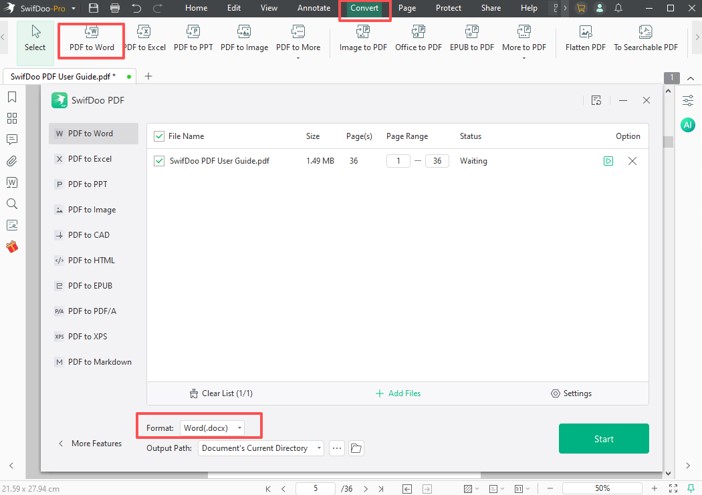
Task: Uncheck the SwifDoo PDF User Guide.pdf checkbox
Action: 159,161
